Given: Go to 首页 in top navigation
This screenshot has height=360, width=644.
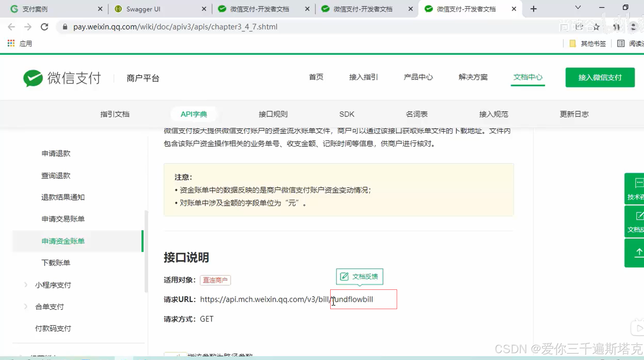Looking at the screenshot, I should 316,77.
